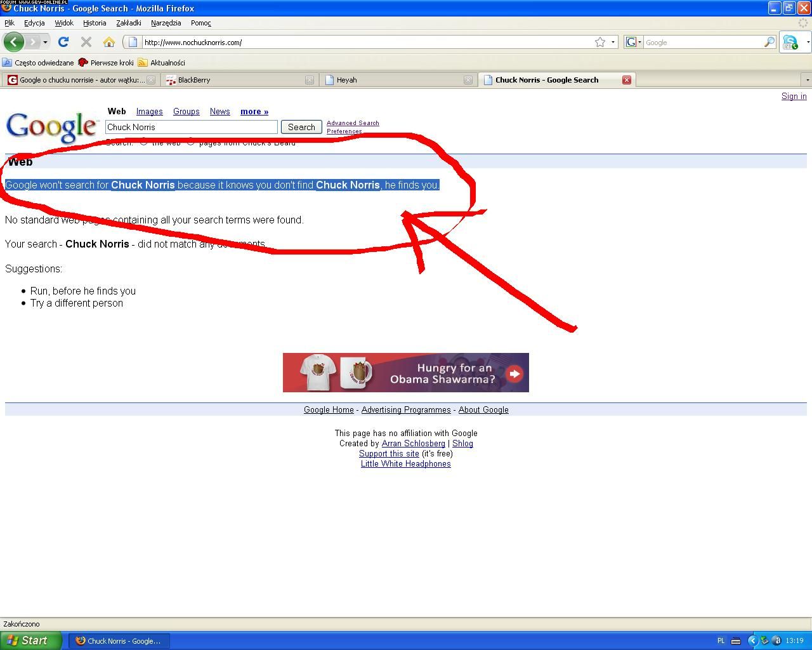Expand hidden tray icons with the arrow

[753, 641]
